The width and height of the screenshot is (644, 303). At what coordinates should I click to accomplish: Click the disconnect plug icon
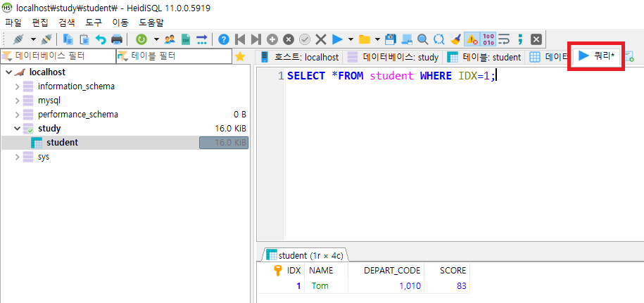[46, 39]
